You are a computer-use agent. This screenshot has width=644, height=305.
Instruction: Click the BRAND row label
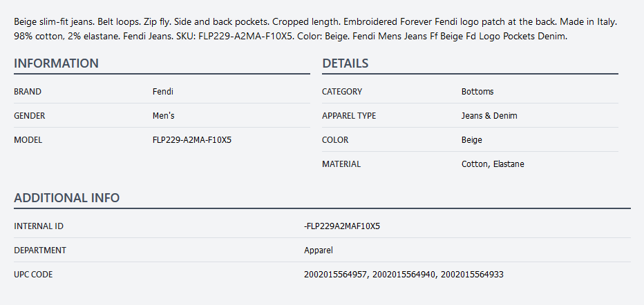(28, 91)
